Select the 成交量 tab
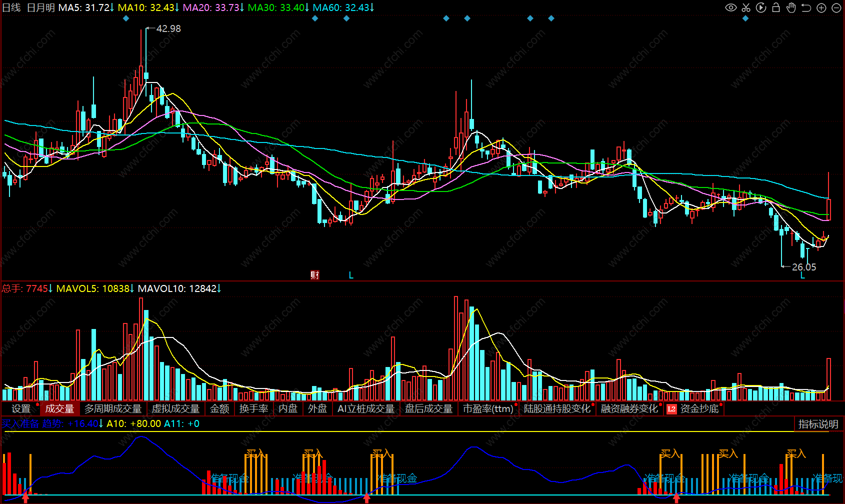 [59, 409]
